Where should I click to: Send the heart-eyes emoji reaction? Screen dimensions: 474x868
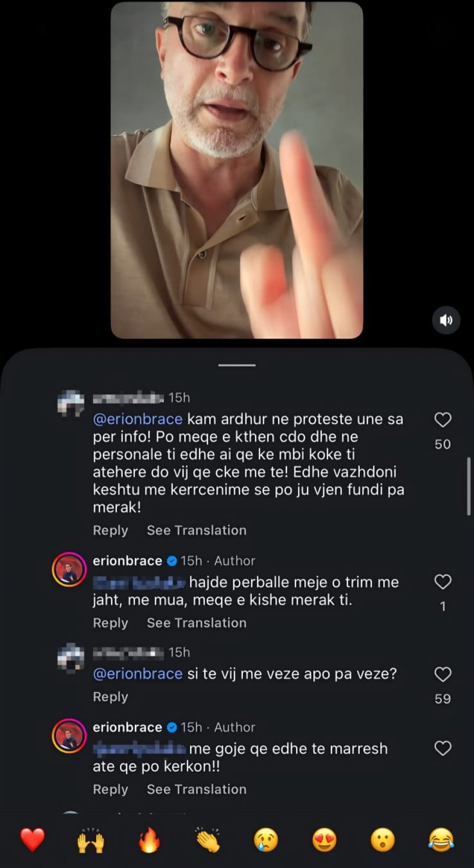coord(324,840)
